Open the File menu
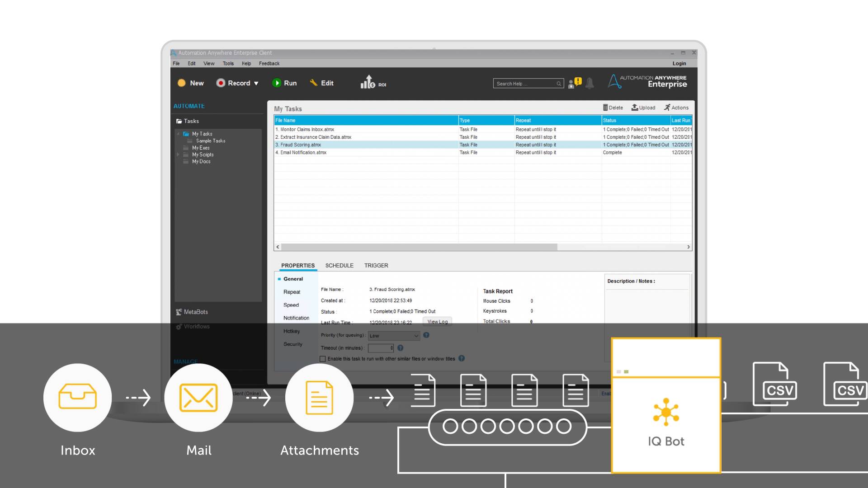This screenshot has height=488, width=868. coord(176,64)
